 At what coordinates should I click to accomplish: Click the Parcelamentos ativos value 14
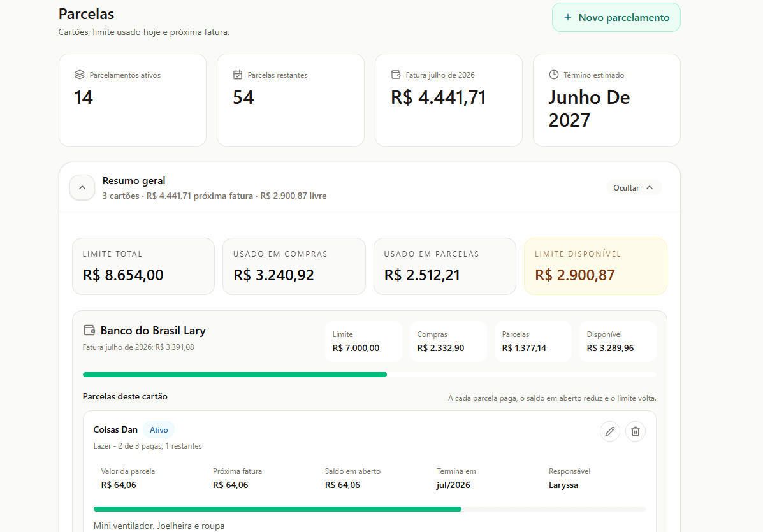pyautogui.click(x=84, y=97)
